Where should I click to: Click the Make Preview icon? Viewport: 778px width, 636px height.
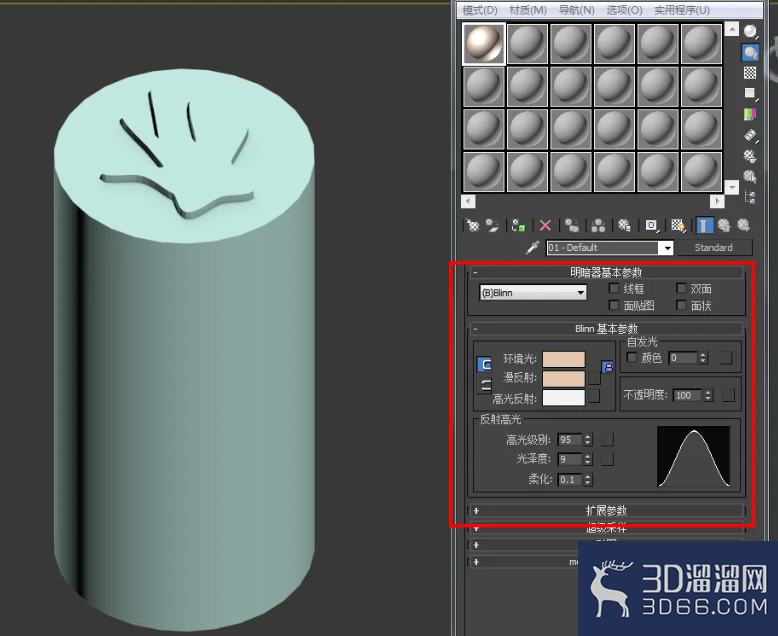point(750,135)
